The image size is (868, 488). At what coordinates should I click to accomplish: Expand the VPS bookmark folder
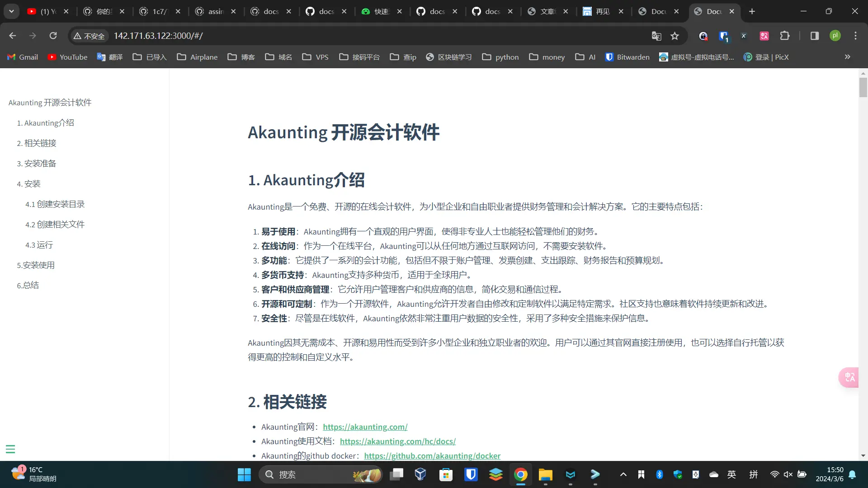pyautogui.click(x=315, y=57)
